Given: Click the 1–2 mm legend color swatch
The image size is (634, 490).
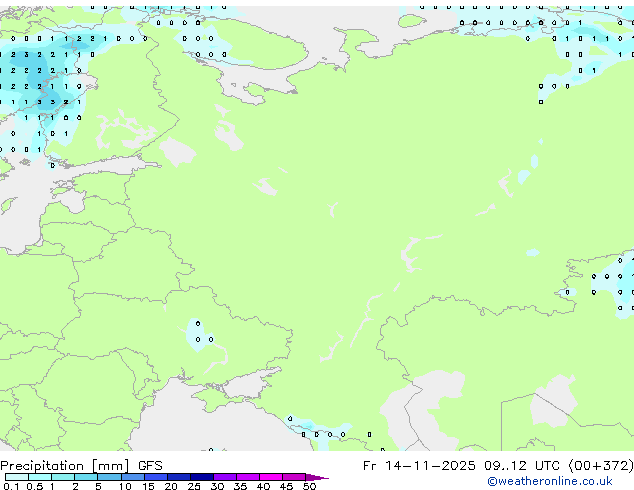Looking at the screenshot, I should click(x=63, y=477).
